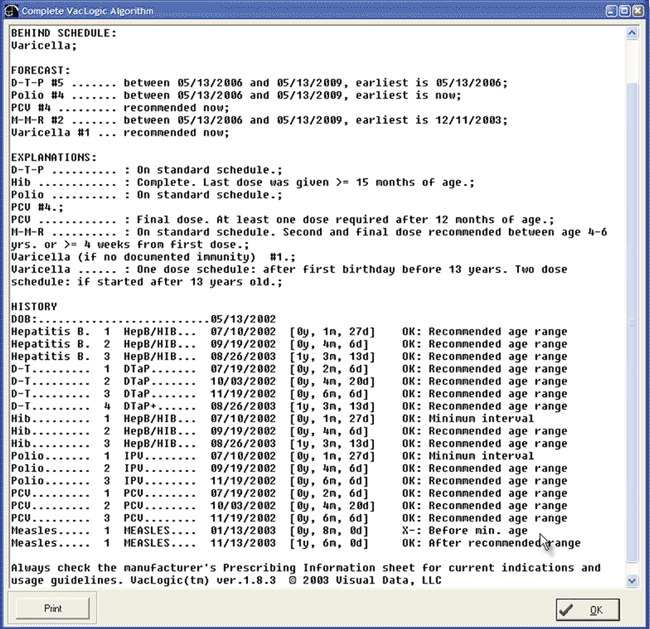
Task: Click the FORECAST heading in the report
Action: (x=40, y=70)
